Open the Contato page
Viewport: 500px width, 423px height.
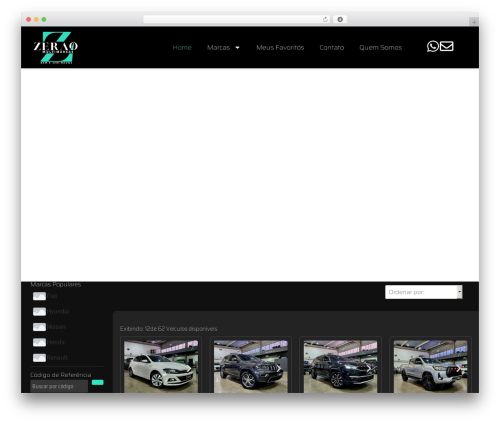(x=332, y=47)
